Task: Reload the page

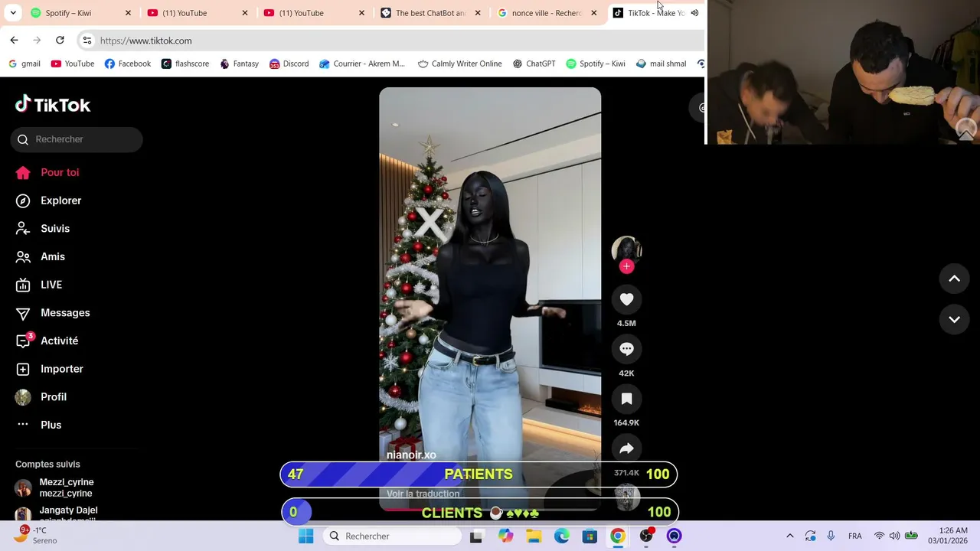Action: pos(60,40)
